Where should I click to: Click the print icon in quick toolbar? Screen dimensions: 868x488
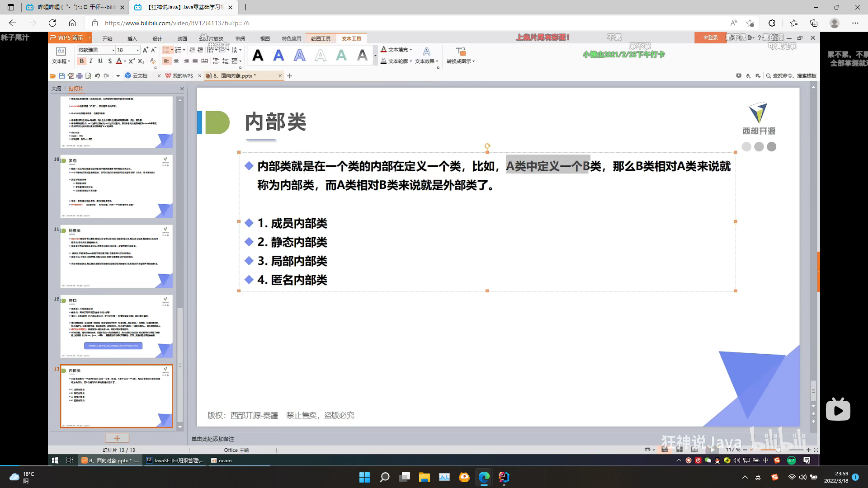(x=80, y=76)
